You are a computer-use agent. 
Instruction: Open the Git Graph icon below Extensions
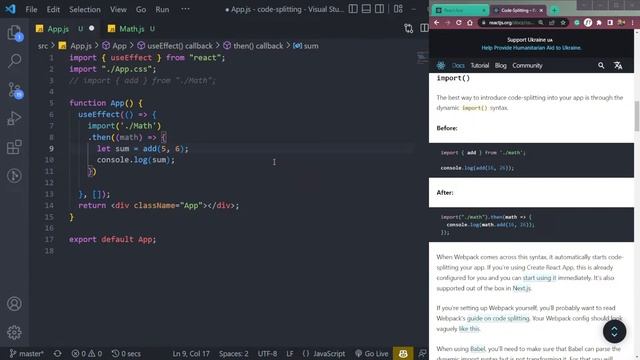point(14,176)
